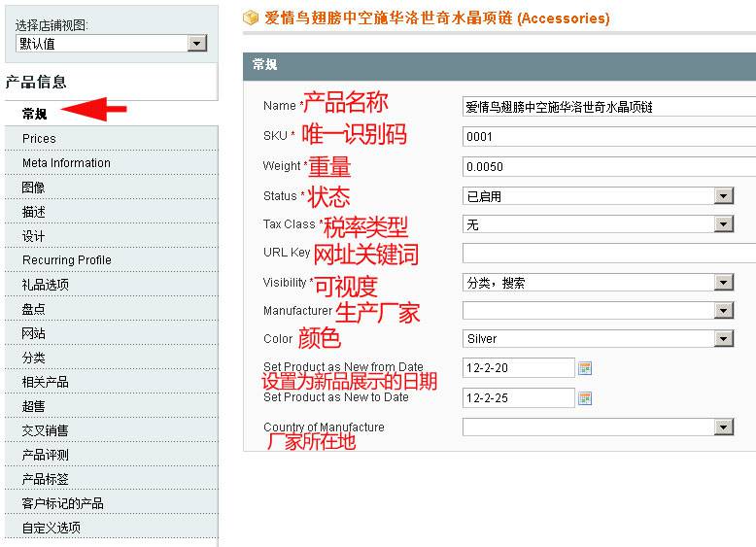Click the empty URL Key field
The height and width of the screenshot is (547, 756).
coord(608,254)
